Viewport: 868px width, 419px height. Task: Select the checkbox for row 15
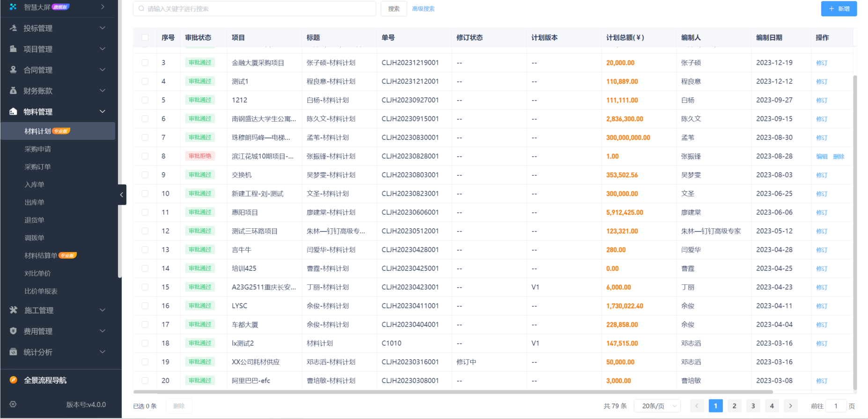tap(145, 287)
